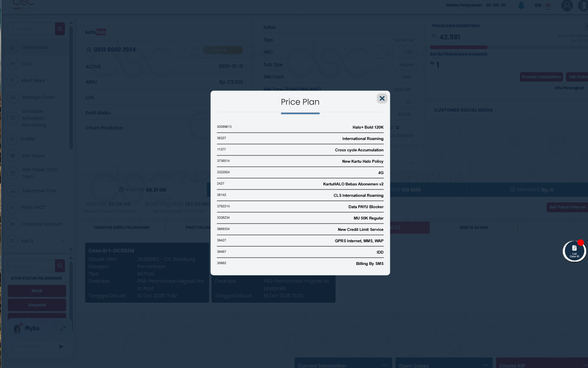Select GPRS Internet, MMS, WAP row
The width and height of the screenshot is (588, 368).
pos(300,241)
